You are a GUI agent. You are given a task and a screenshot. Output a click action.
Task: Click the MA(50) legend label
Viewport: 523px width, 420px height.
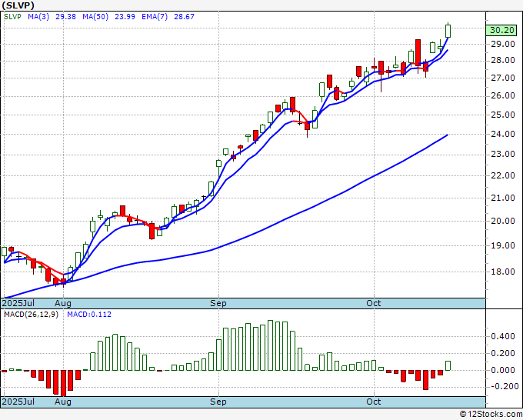click(x=95, y=17)
